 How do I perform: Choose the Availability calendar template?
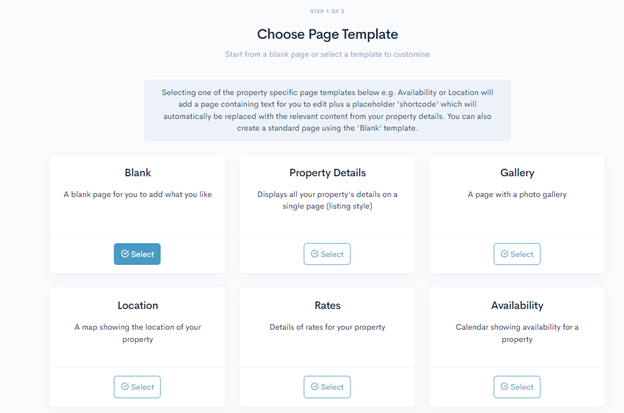[x=517, y=387]
